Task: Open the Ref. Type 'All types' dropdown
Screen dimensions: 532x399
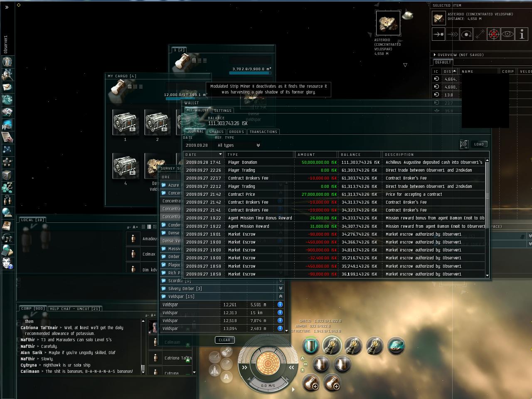Action: [x=239, y=145]
